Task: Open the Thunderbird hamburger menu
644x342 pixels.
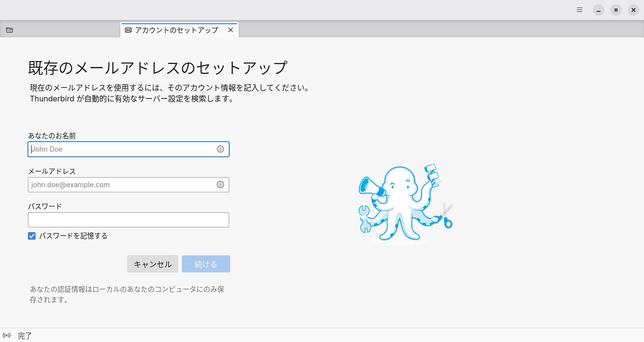Action: [x=580, y=9]
